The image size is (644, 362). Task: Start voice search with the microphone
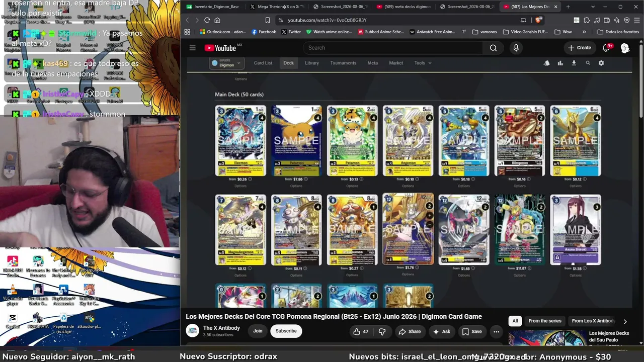click(516, 48)
